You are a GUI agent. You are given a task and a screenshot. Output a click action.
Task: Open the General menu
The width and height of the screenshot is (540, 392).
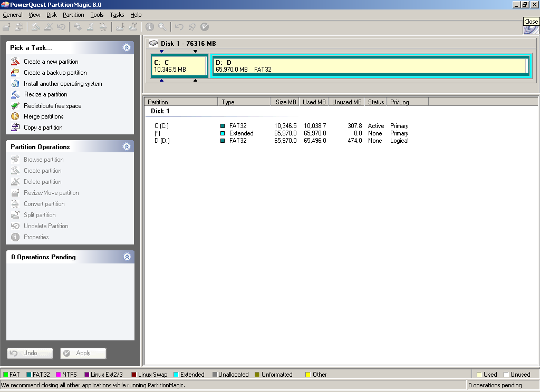(13, 15)
